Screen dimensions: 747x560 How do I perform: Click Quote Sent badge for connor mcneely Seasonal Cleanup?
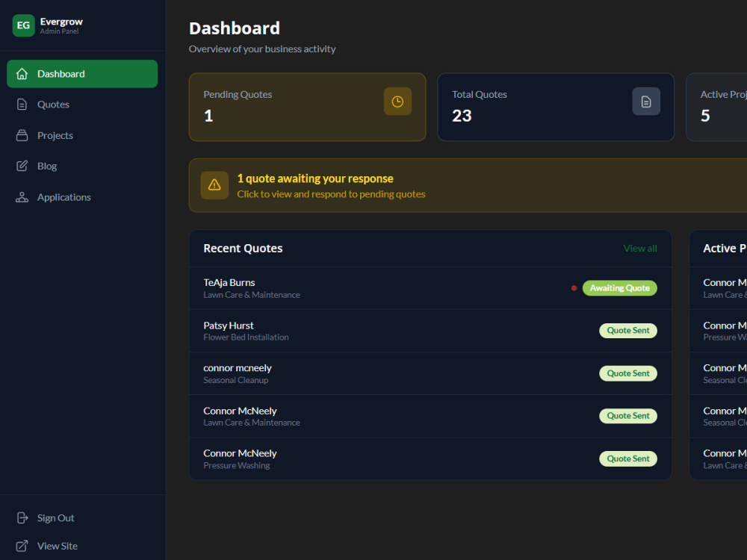(x=628, y=373)
